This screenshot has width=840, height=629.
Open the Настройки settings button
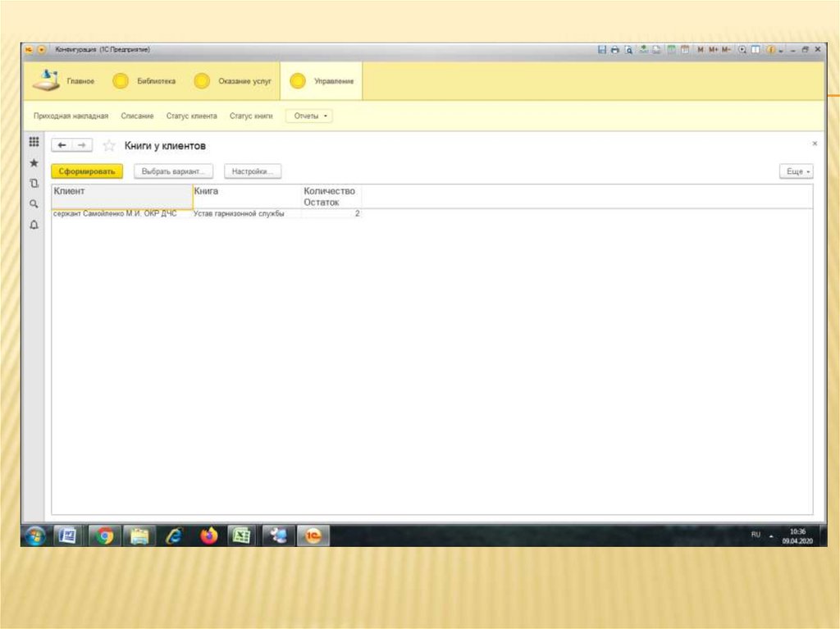pos(253,172)
